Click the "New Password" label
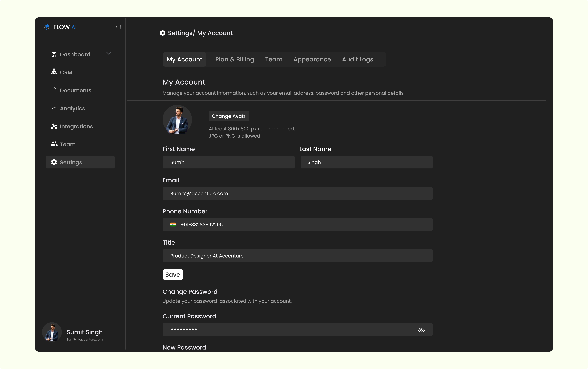Viewport: 588px width, 369px height. pyautogui.click(x=184, y=347)
